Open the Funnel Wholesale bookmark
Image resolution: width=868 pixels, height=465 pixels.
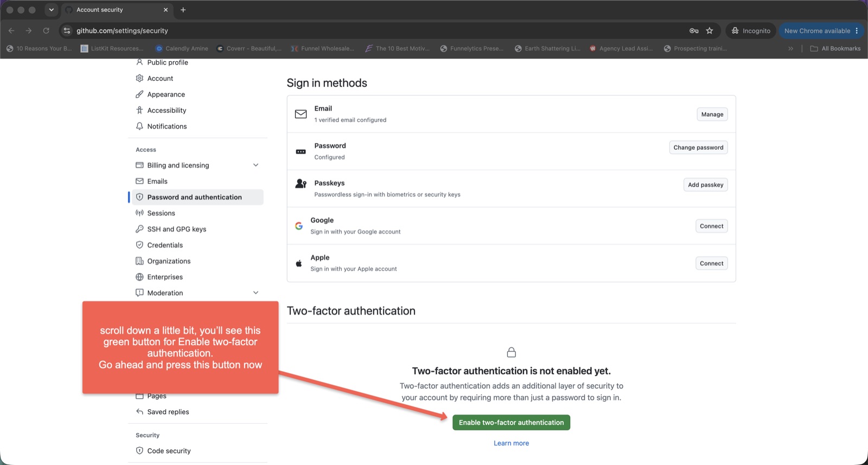pyautogui.click(x=322, y=48)
